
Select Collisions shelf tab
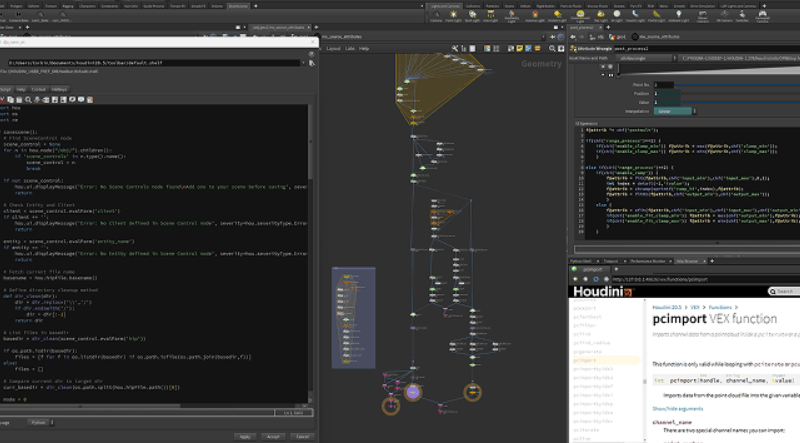coord(472,6)
